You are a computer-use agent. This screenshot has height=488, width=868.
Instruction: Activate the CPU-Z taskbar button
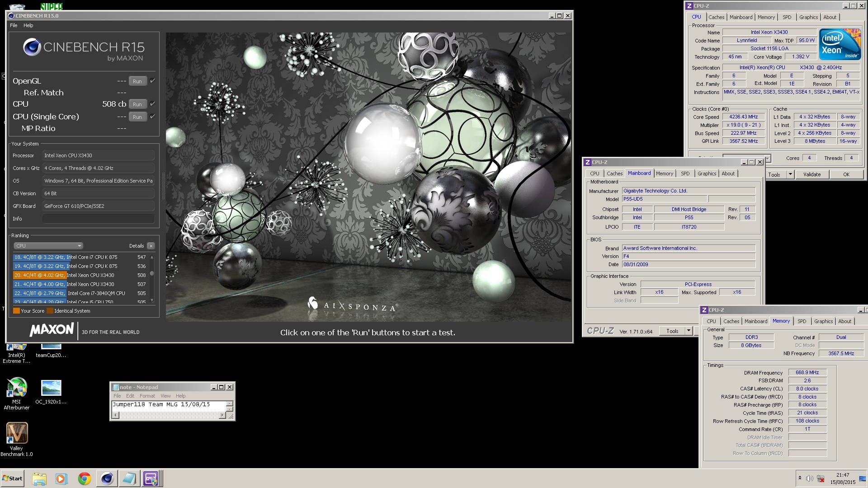coord(151,479)
